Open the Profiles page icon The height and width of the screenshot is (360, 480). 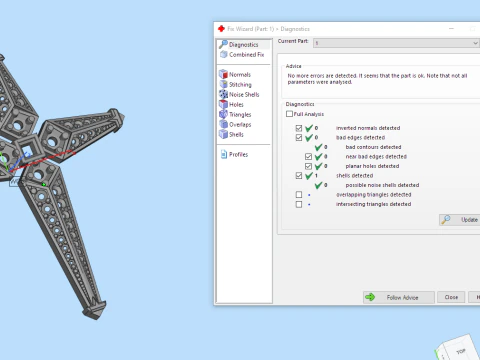[224, 154]
